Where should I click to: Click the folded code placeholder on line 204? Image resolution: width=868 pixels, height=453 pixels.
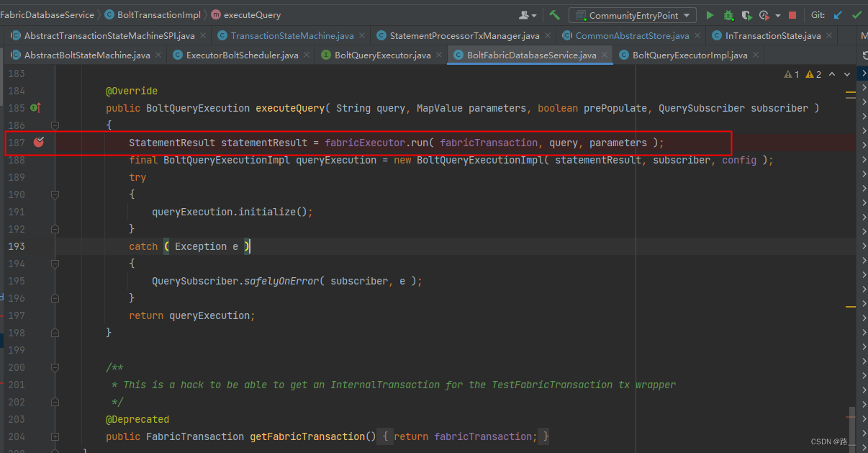click(x=465, y=436)
